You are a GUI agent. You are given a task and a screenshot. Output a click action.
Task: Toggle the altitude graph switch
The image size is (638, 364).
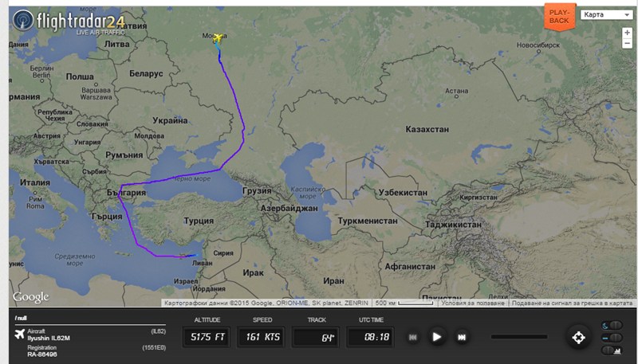(x=612, y=350)
